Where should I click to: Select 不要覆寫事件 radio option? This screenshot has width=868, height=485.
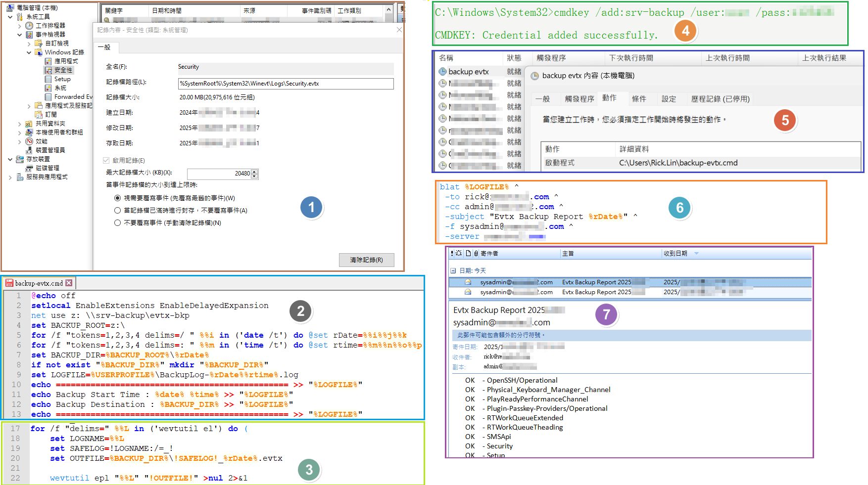tap(117, 222)
